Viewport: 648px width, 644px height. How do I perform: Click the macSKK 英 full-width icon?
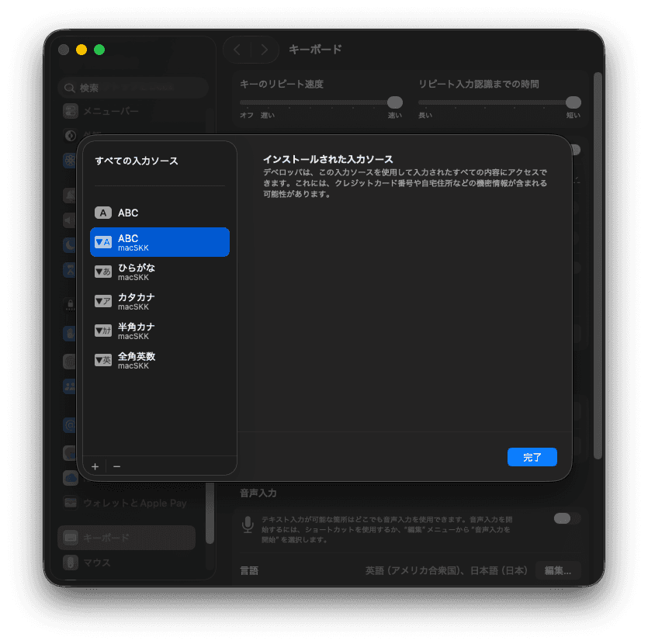[103, 360]
